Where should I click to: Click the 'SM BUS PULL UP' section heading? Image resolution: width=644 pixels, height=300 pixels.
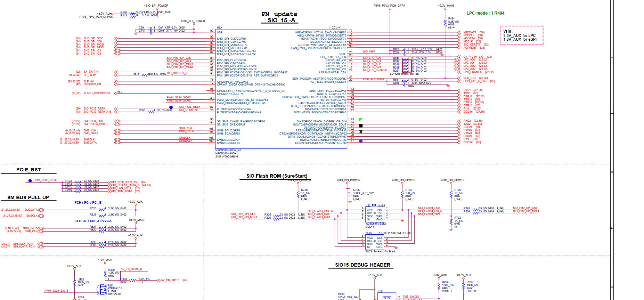pyautogui.click(x=28, y=197)
